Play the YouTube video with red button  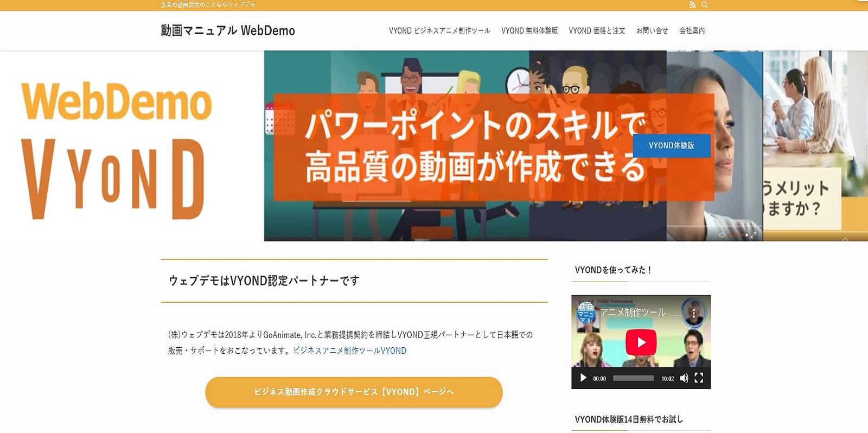click(641, 342)
